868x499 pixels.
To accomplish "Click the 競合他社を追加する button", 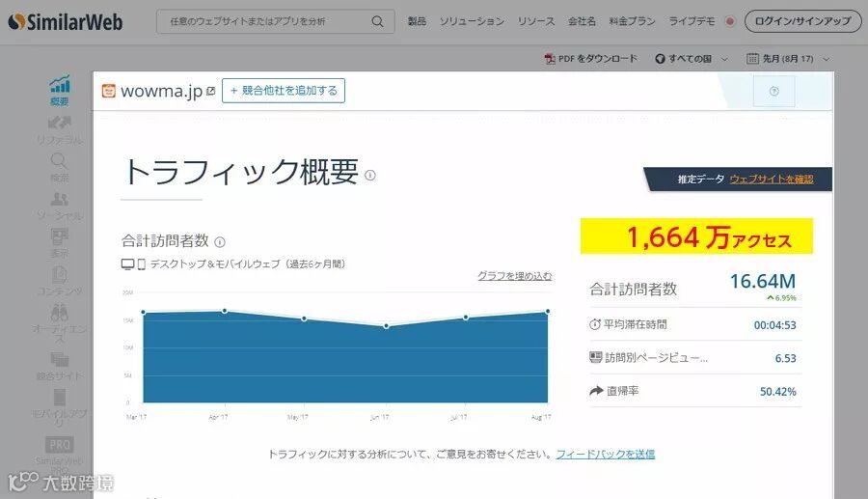I will 284,91.
